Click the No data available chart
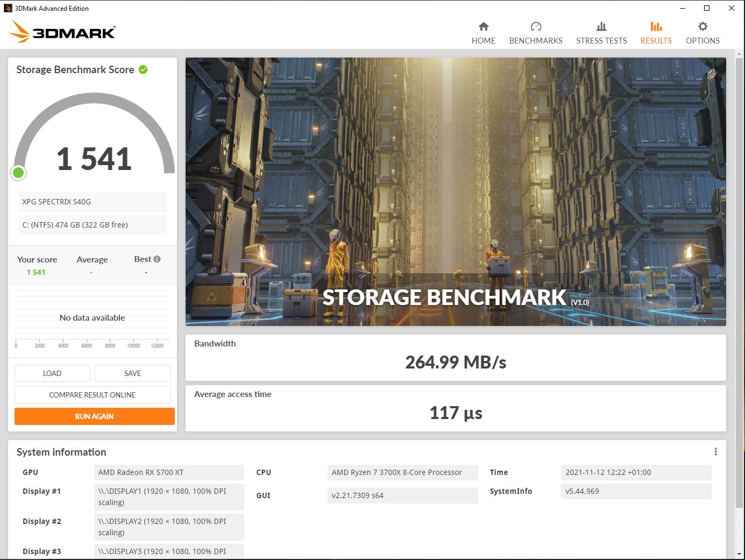Image resolution: width=745 pixels, height=560 pixels. click(x=92, y=317)
